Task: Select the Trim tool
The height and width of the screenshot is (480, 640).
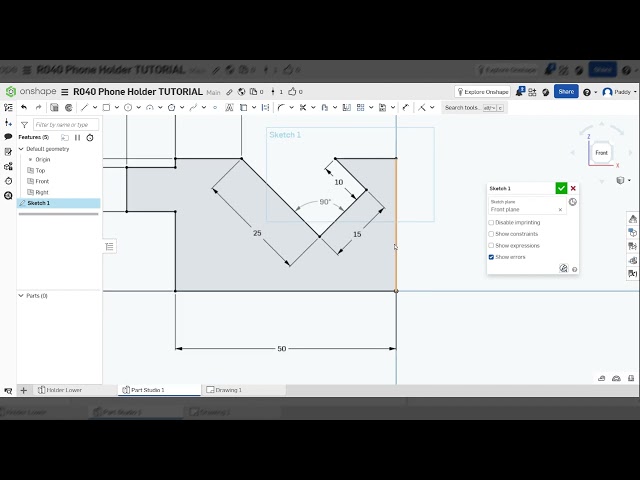Action: tap(303, 107)
